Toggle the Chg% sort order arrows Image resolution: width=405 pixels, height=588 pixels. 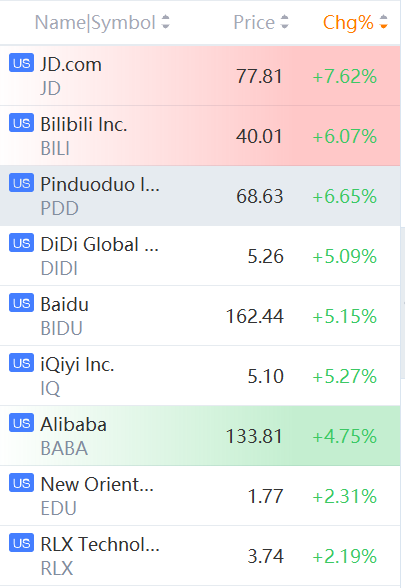point(383,22)
